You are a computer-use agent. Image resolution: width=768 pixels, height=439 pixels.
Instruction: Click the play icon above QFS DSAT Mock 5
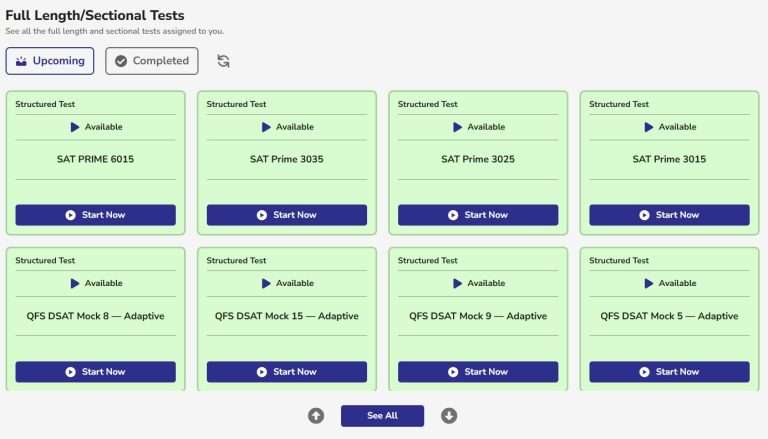click(649, 284)
